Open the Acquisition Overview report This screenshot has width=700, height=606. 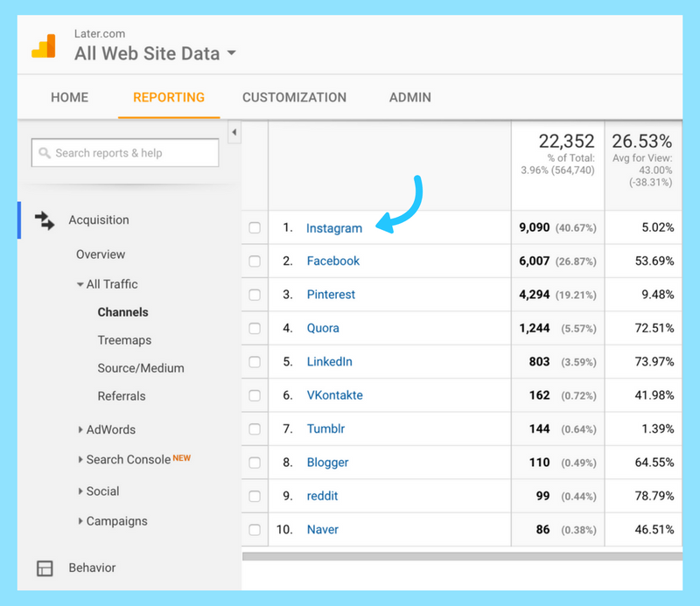101,254
